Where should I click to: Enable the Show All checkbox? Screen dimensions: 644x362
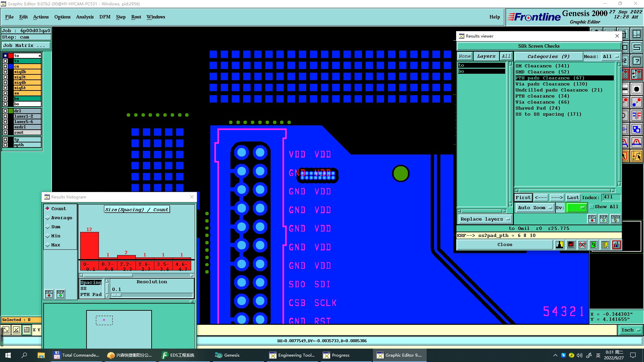592,207
